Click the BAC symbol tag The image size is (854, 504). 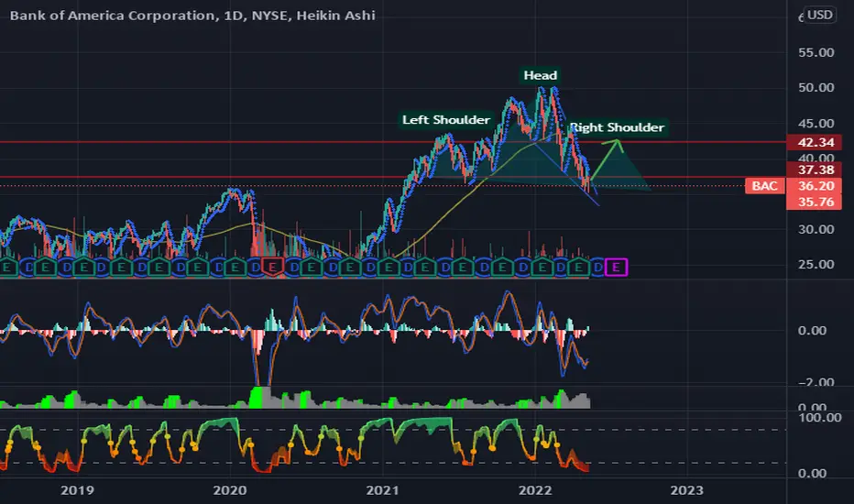[765, 186]
